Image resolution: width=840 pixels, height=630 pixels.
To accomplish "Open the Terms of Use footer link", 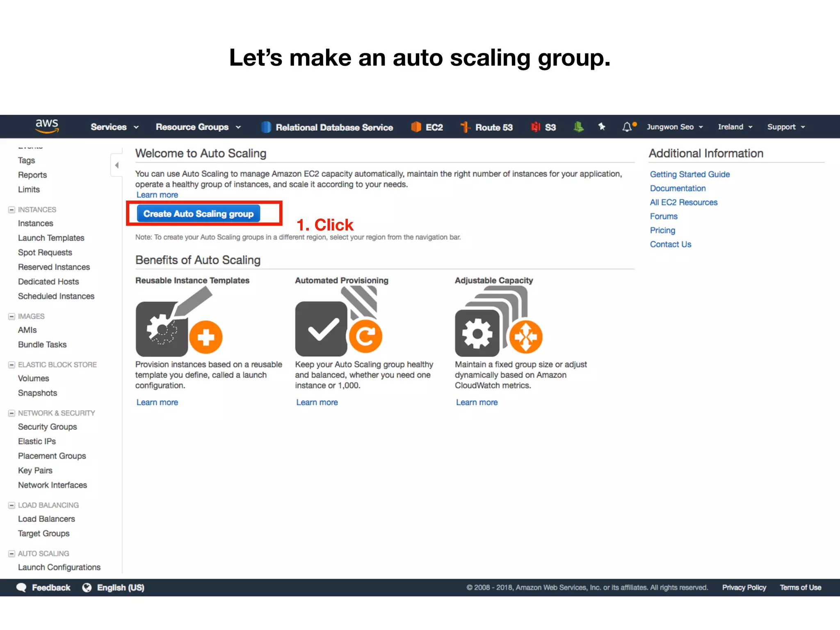I will tap(801, 588).
